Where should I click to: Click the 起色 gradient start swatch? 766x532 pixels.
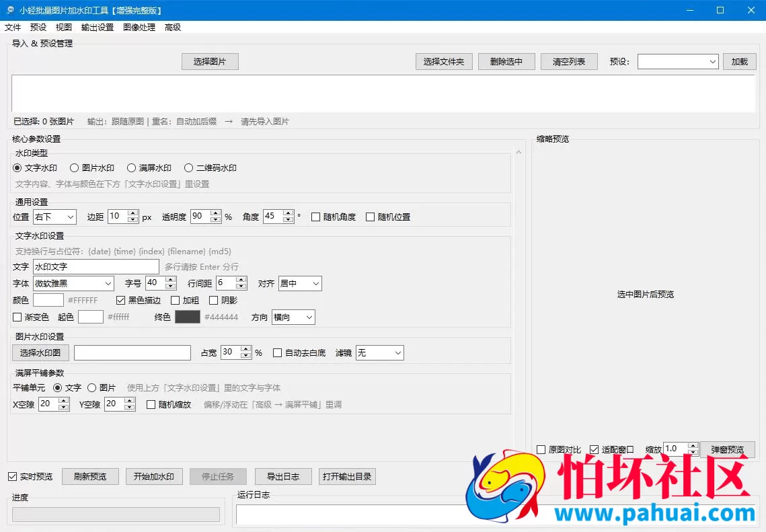pos(91,317)
